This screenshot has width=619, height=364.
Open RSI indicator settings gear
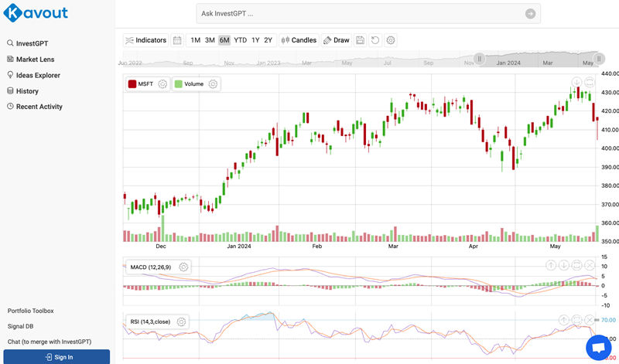[x=181, y=321]
